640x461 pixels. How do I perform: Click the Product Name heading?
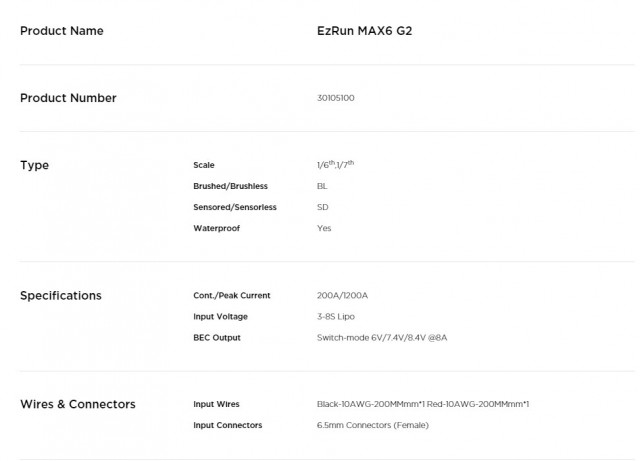pos(62,31)
